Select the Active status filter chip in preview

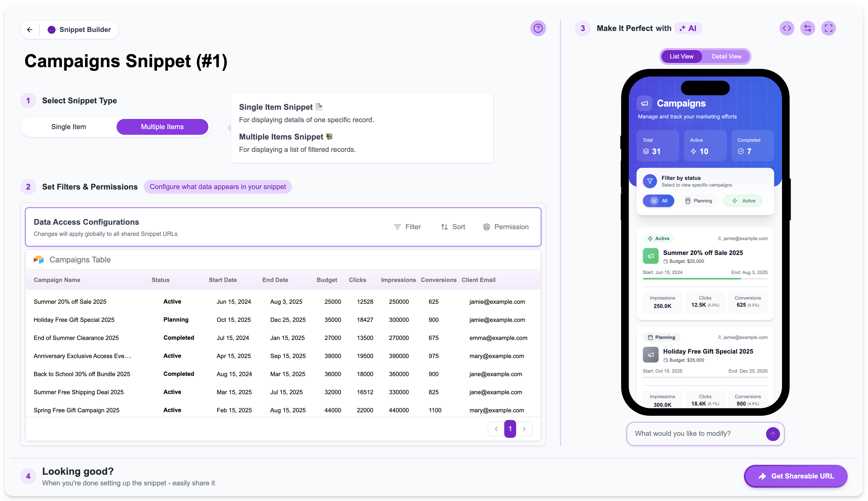(743, 201)
